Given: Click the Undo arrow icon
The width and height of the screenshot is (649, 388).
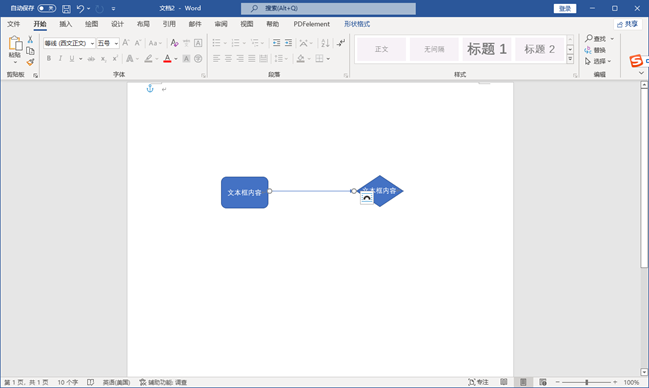Looking at the screenshot, I should [x=80, y=8].
